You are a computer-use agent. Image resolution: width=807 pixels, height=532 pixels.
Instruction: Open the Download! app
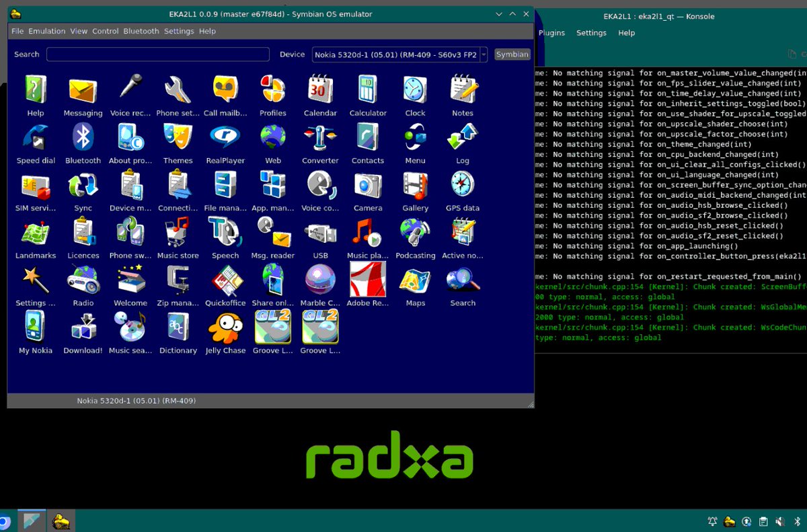(83, 328)
